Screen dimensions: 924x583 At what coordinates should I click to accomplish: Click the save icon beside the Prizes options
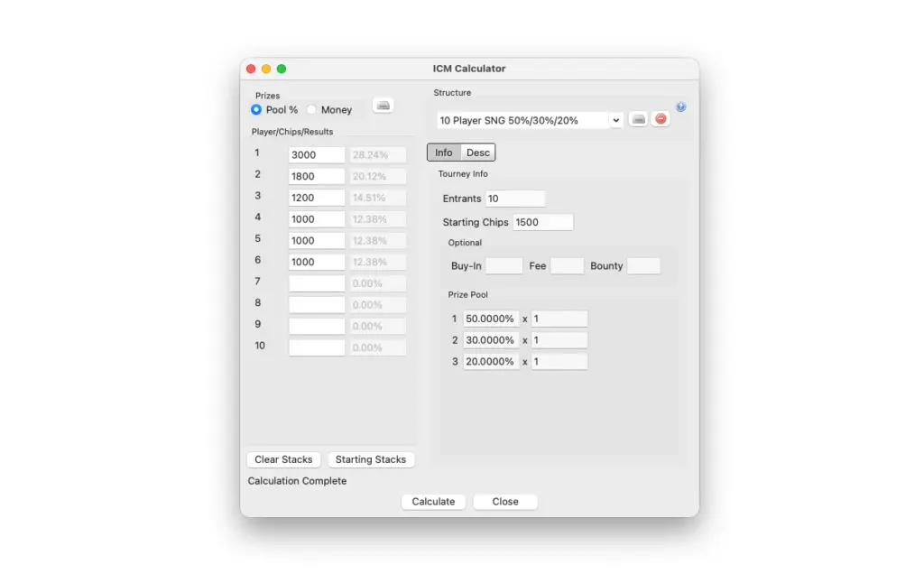(383, 106)
